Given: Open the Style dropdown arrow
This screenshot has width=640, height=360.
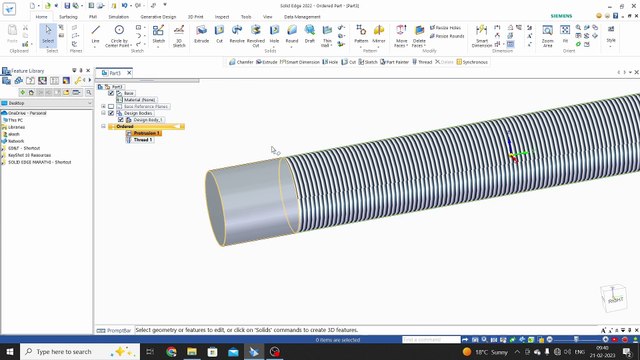Looking at the screenshot, I should pyautogui.click(x=611, y=47).
